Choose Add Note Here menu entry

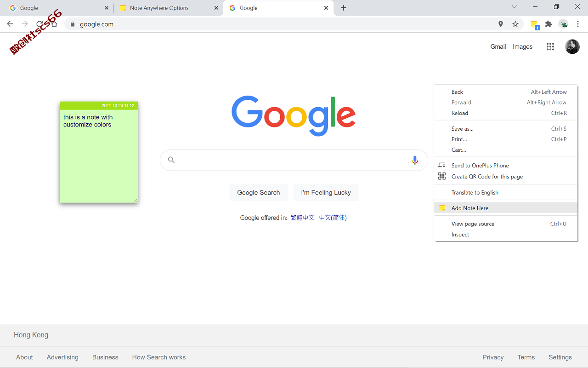click(x=506, y=208)
